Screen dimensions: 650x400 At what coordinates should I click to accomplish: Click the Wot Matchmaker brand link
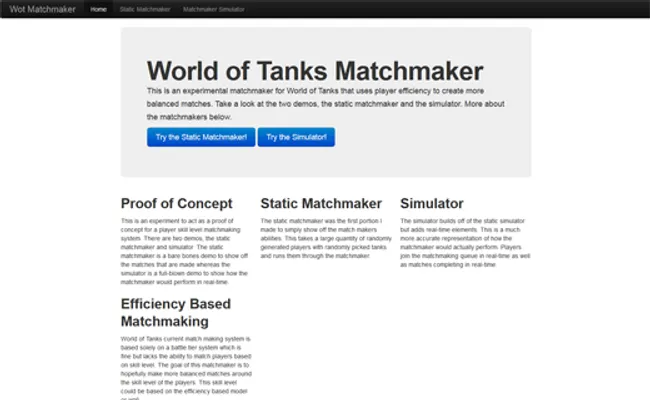tap(43, 9)
